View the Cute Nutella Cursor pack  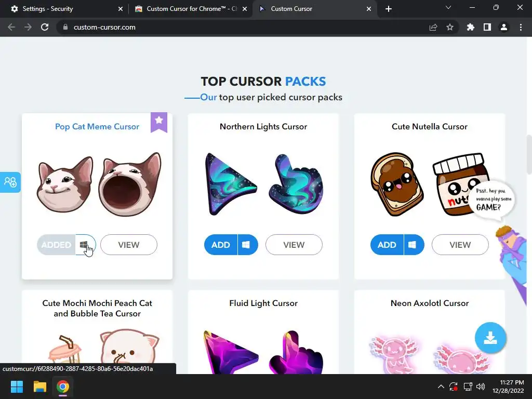(x=460, y=245)
